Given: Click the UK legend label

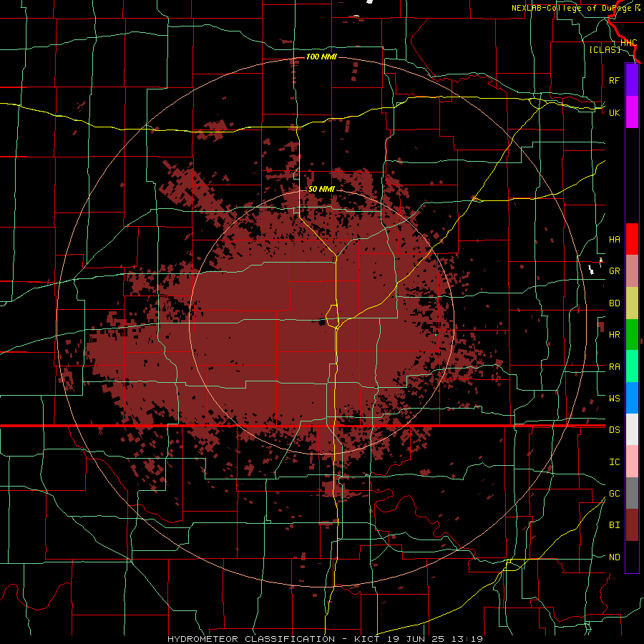Looking at the screenshot, I should [614, 112].
